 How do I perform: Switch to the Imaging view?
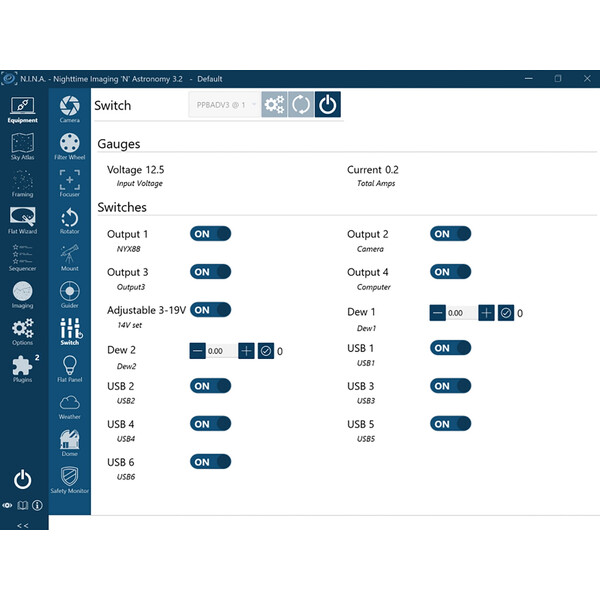(23, 295)
